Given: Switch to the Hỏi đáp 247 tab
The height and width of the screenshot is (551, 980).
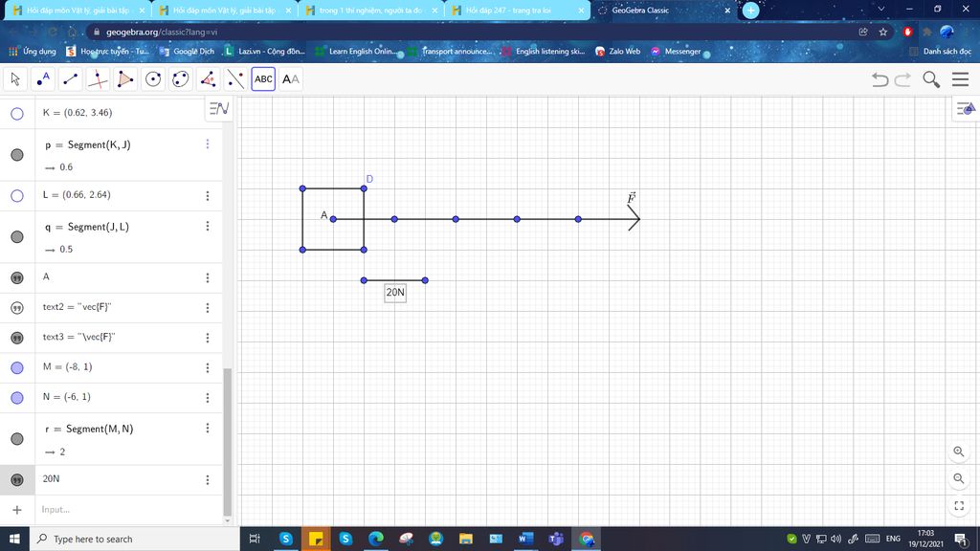Looking at the screenshot, I should [x=516, y=10].
